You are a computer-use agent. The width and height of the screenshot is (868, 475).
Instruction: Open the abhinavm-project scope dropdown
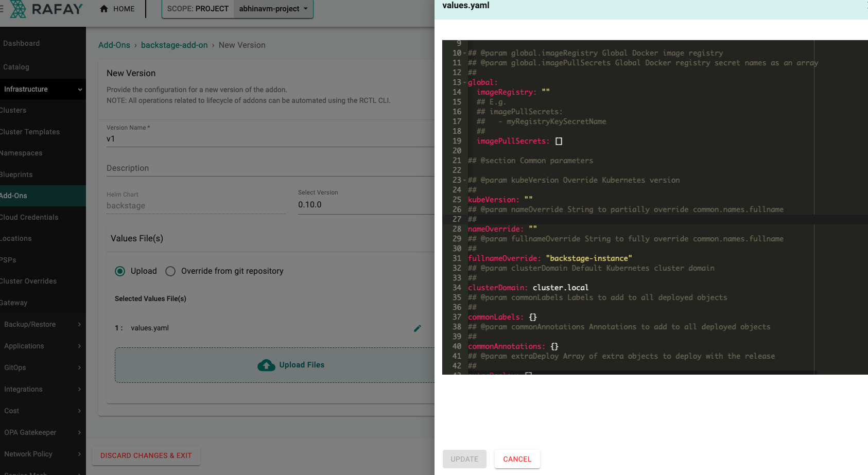(x=273, y=9)
